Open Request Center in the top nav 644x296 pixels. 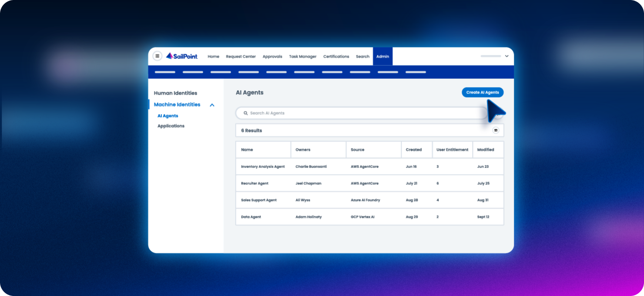click(241, 57)
